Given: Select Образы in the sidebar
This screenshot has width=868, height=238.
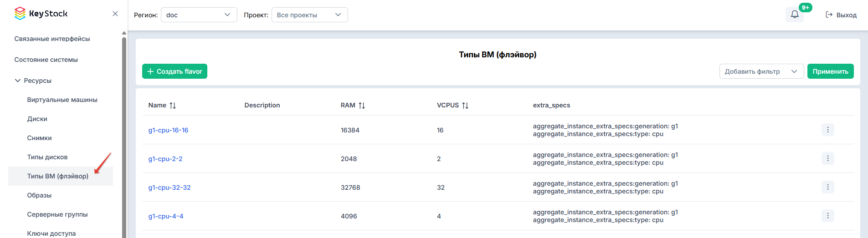Looking at the screenshot, I should click(x=39, y=195).
